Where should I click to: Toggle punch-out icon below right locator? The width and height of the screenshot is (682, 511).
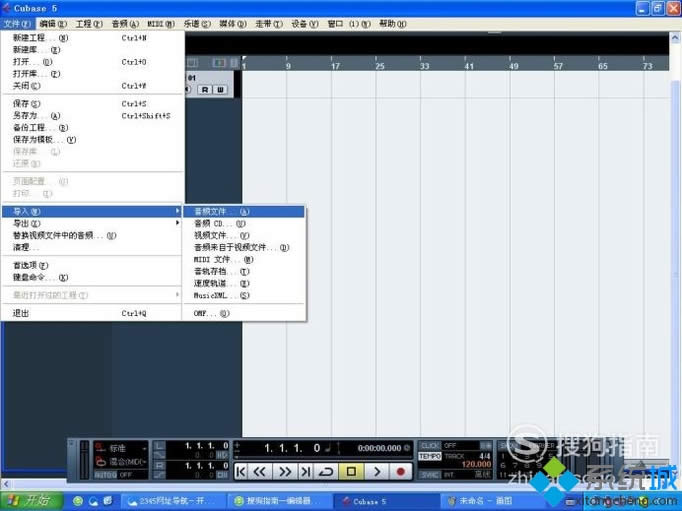(x=159, y=474)
